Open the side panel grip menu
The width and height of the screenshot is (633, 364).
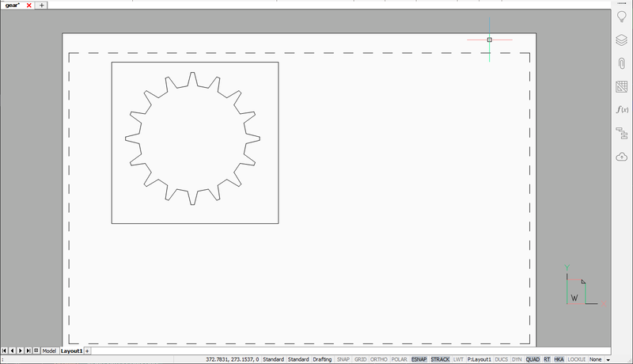tap(622, 3)
